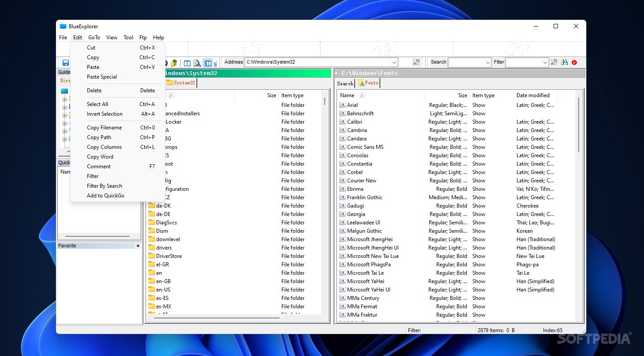Open the Tool menu
The height and width of the screenshot is (356, 644).
coord(128,38)
